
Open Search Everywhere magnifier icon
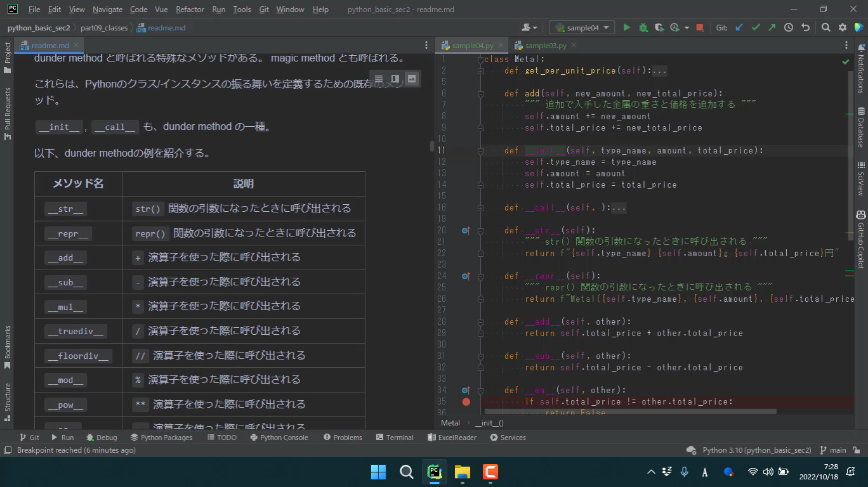tap(825, 27)
